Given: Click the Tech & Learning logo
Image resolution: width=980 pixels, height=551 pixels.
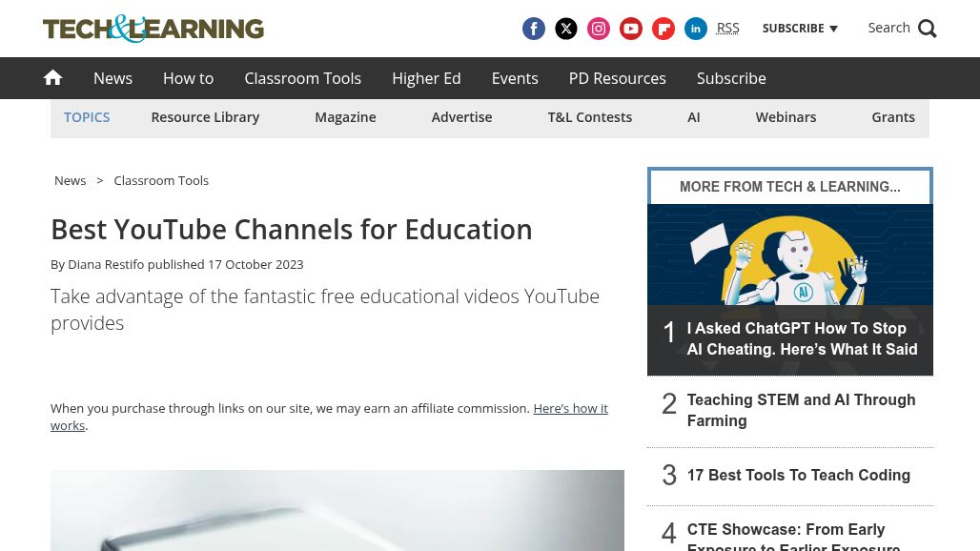Looking at the screenshot, I should (x=153, y=29).
